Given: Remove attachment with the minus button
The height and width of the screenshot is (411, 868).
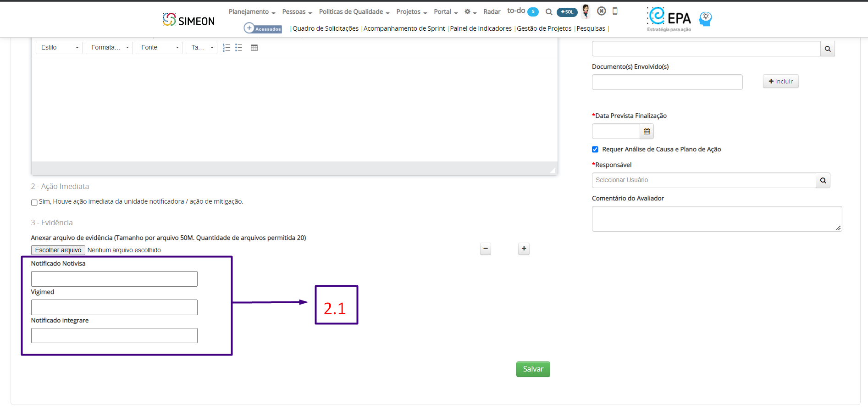Looking at the screenshot, I should [x=486, y=249].
